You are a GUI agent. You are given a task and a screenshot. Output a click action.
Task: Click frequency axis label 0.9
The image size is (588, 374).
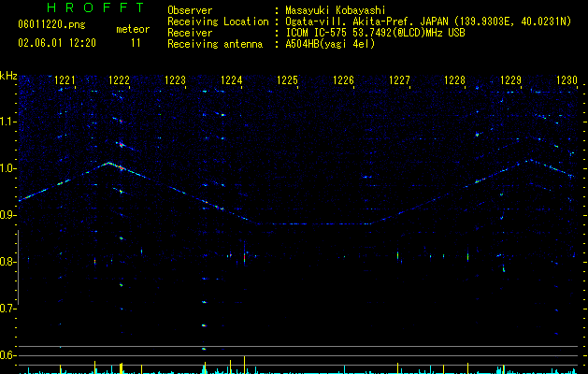click(8, 215)
